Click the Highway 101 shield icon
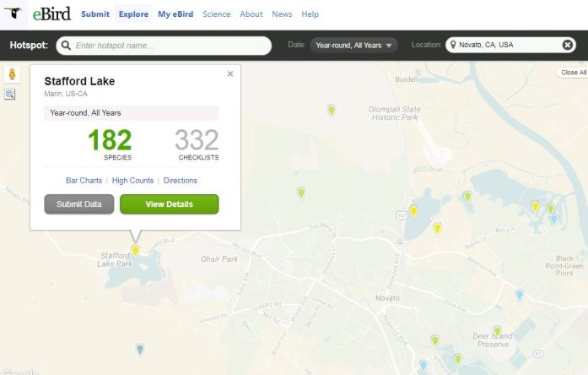 [x=402, y=215]
